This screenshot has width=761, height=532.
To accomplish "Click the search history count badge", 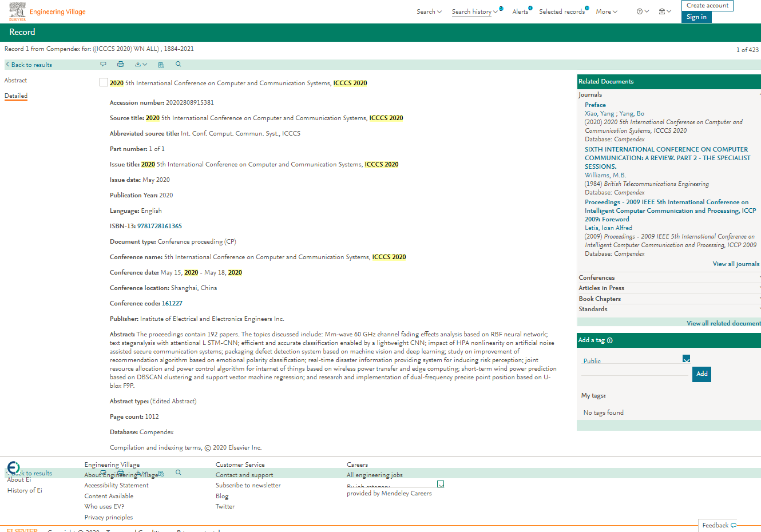I will (x=501, y=8).
